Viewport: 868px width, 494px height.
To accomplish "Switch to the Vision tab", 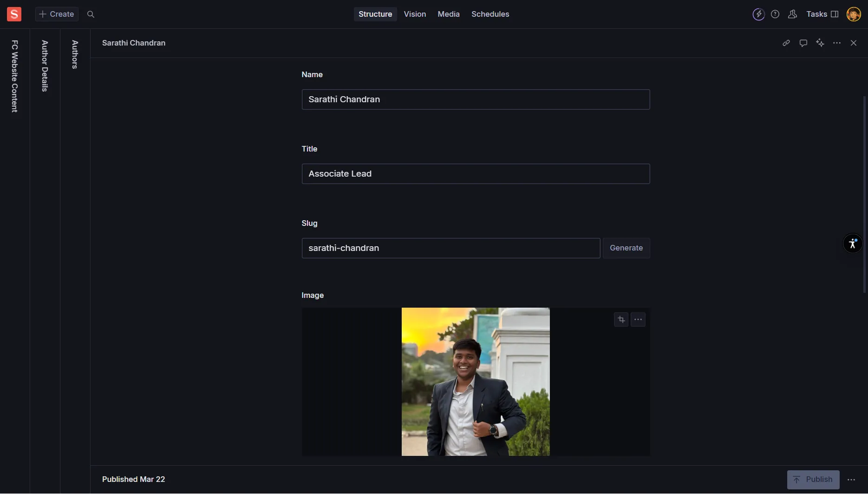I will coord(415,14).
